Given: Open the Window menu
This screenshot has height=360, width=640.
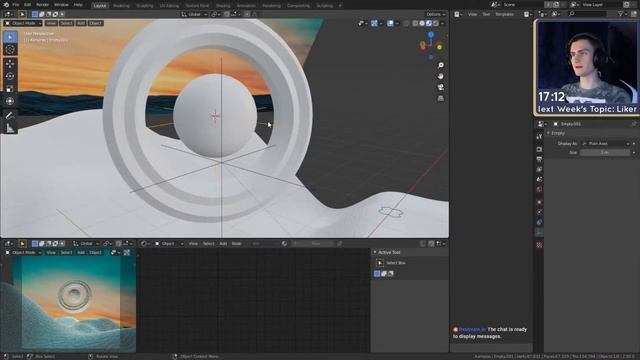Looking at the screenshot, I should [x=61, y=5].
